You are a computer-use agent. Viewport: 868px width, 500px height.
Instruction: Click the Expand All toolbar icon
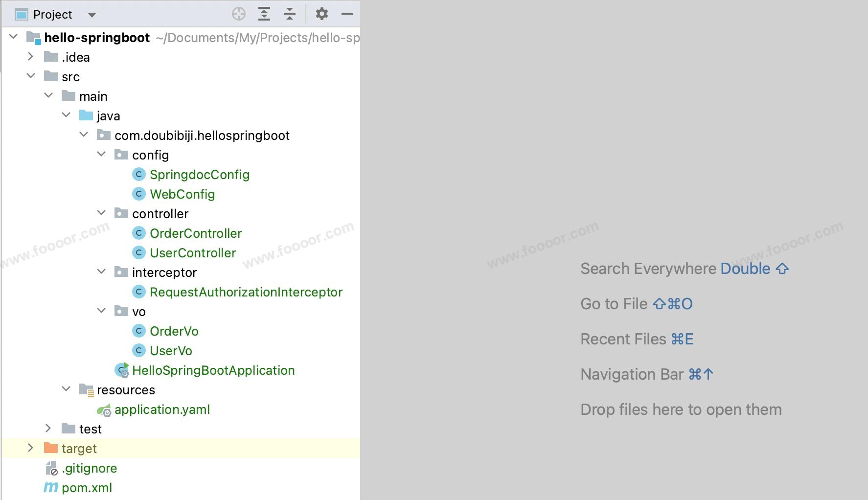point(264,14)
